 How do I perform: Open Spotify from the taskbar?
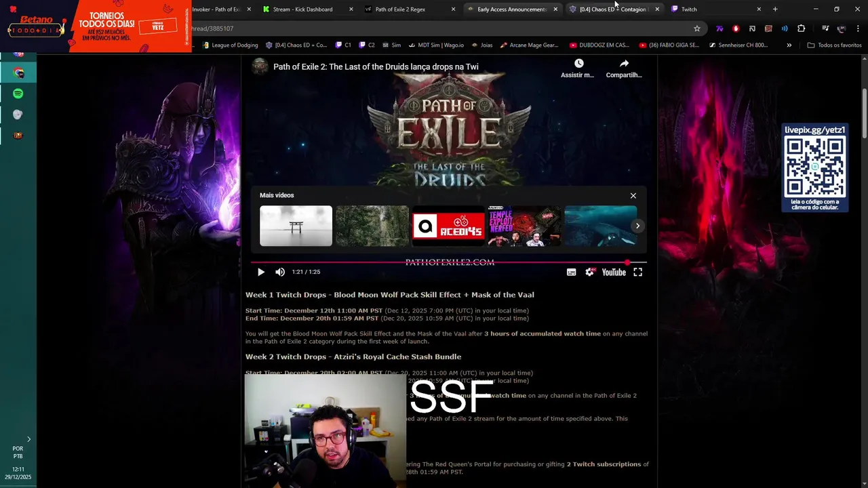click(18, 94)
